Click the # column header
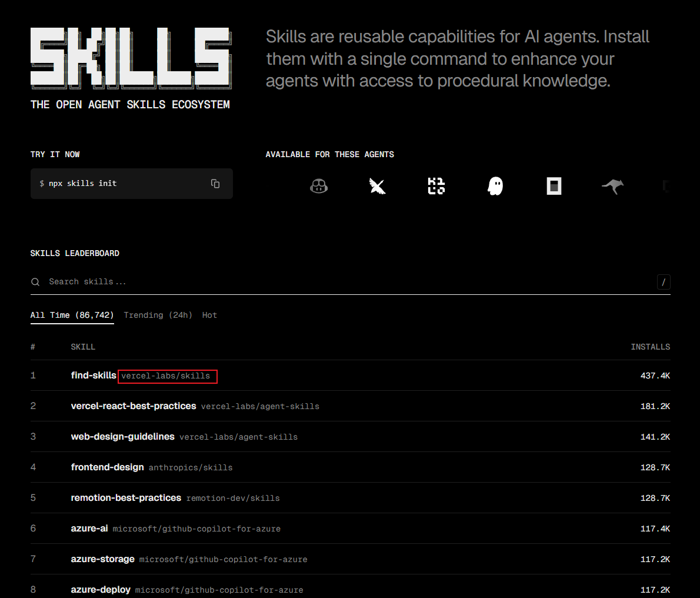Viewport: 700px width, 598px height. click(x=32, y=347)
